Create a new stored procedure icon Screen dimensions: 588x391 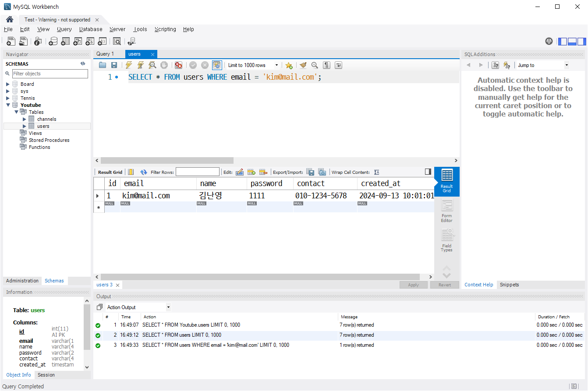click(90, 41)
